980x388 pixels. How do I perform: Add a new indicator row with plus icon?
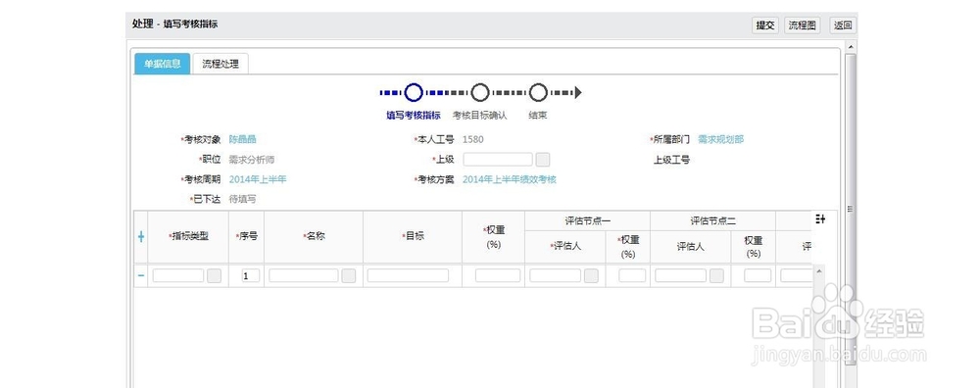coord(140,237)
